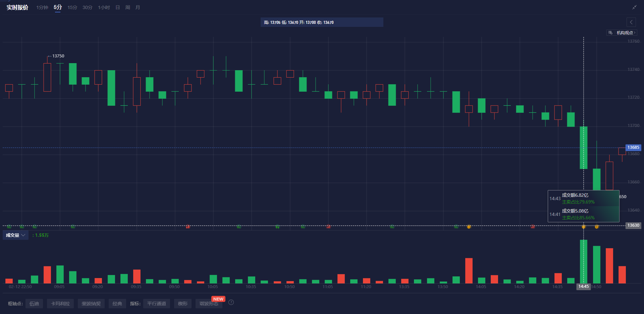The width and height of the screenshot is (644, 314).
Task: Select the 卡玛利拉 pivot point button
Action: click(60, 303)
